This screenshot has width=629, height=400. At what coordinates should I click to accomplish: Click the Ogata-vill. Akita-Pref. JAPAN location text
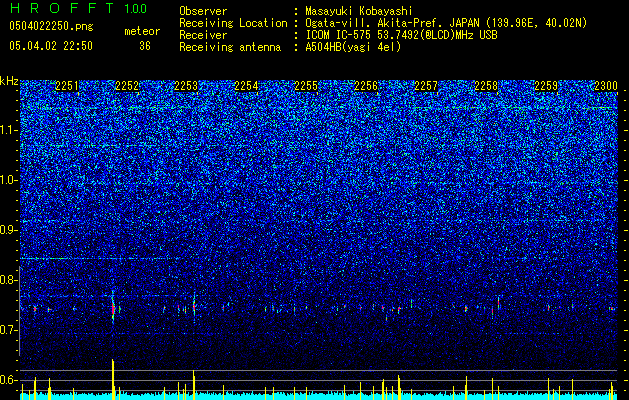coord(446,23)
